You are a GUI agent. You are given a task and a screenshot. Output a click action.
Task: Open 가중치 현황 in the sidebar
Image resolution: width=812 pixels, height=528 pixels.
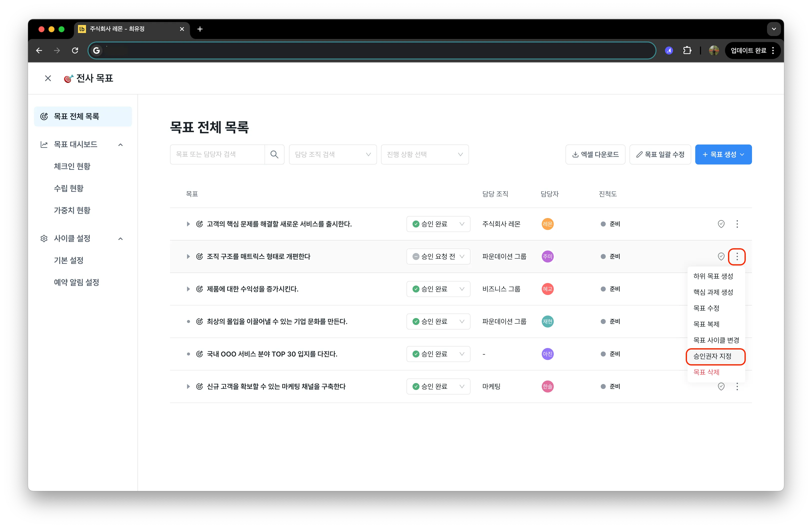pyautogui.click(x=72, y=210)
